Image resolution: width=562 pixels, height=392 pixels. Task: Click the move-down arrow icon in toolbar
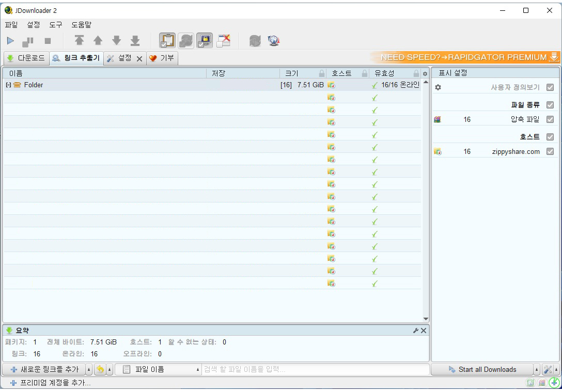coord(116,40)
